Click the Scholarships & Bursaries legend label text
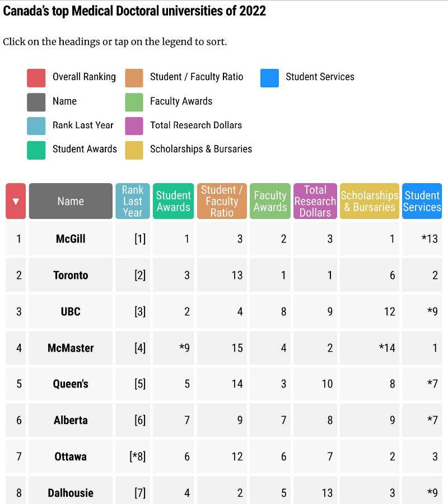This screenshot has height=504, width=448. click(201, 149)
